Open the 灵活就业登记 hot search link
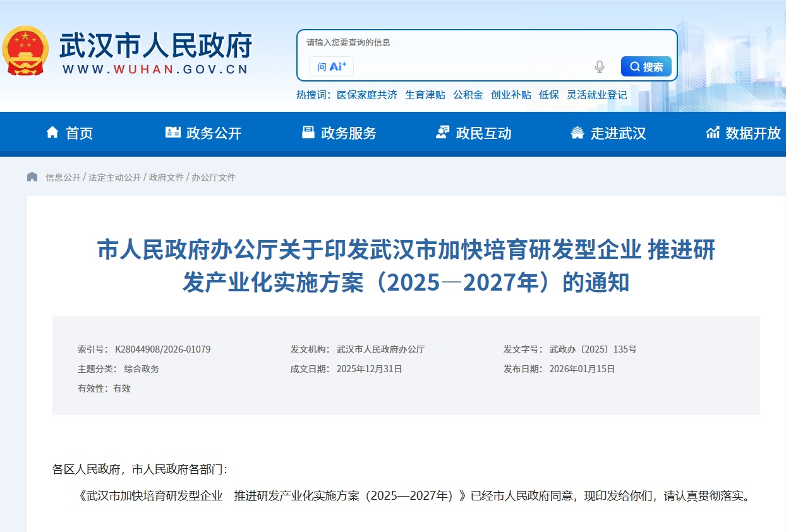 coord(596,95)
